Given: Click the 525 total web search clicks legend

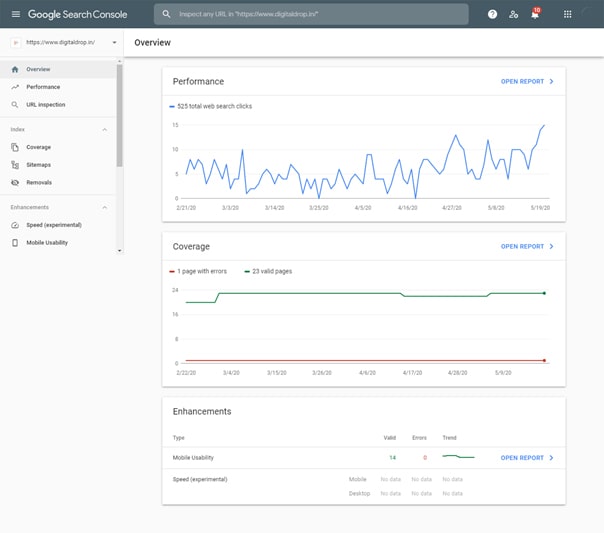Looking at the screenshot, I should click(211, 106).
